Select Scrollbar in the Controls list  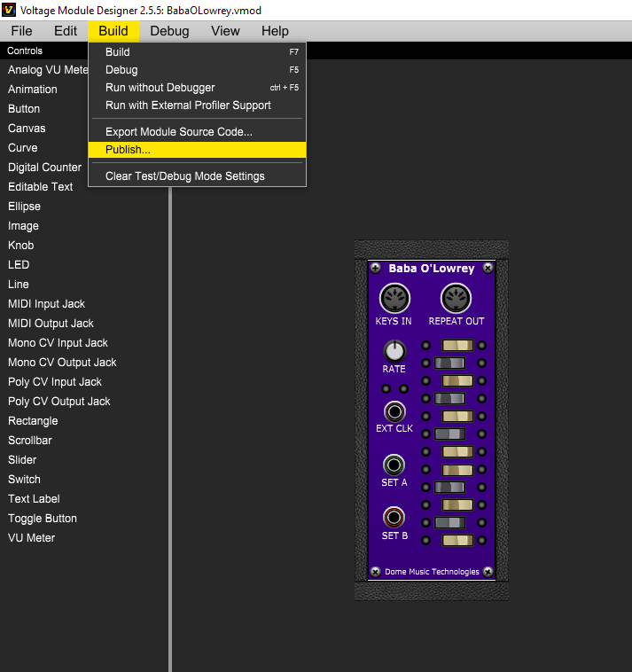tap(30, 440)
